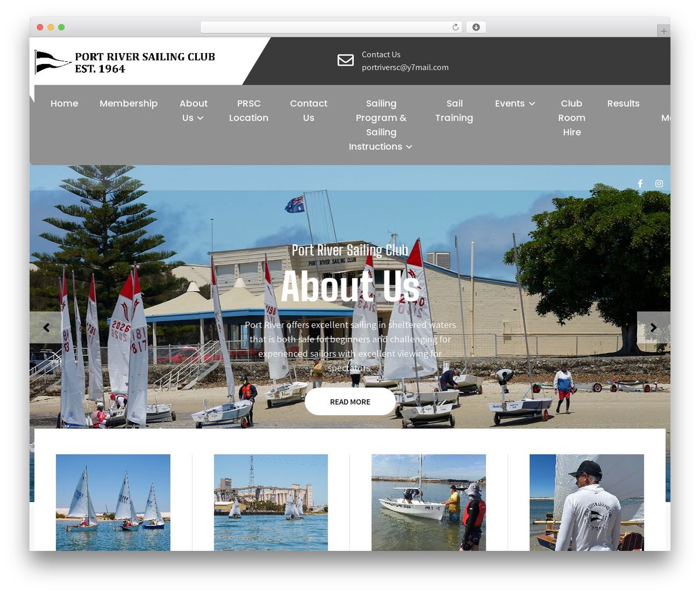Image resolution: width=700 pixels, height=593 pixels.
Task: Click the Contact Us header text
Action: (x=381, y=55)
